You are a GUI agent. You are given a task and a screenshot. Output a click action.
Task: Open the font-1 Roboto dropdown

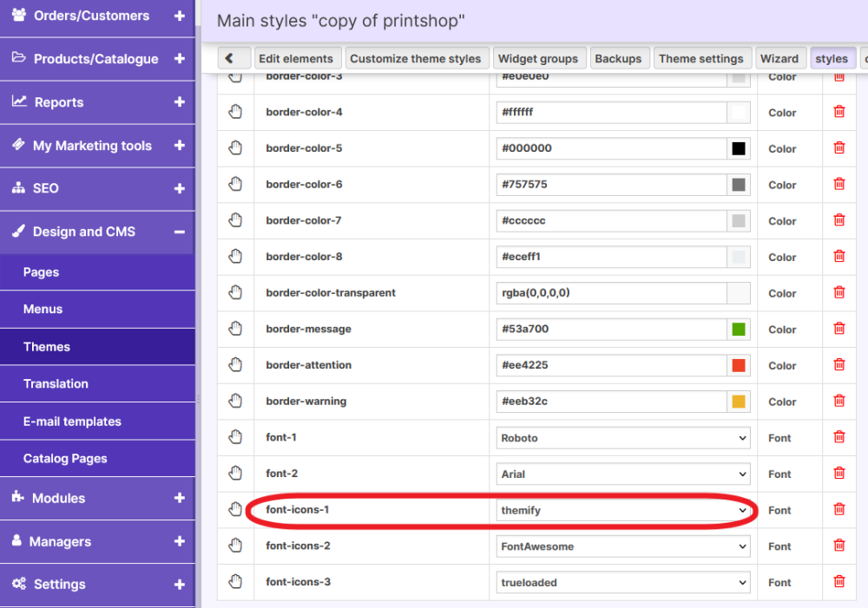pos(623,438)
